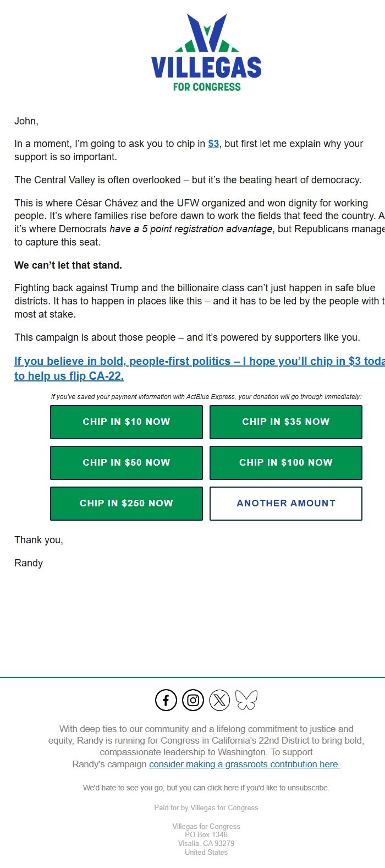Open the Facebook social icon
Image resolution: width=385 pixels, height=868 pixels.
pyautogui.click(x=166, y=700)
